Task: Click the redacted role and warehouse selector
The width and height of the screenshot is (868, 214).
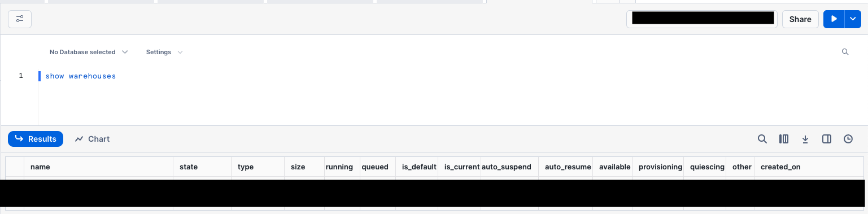Action: tap(702, 19)
